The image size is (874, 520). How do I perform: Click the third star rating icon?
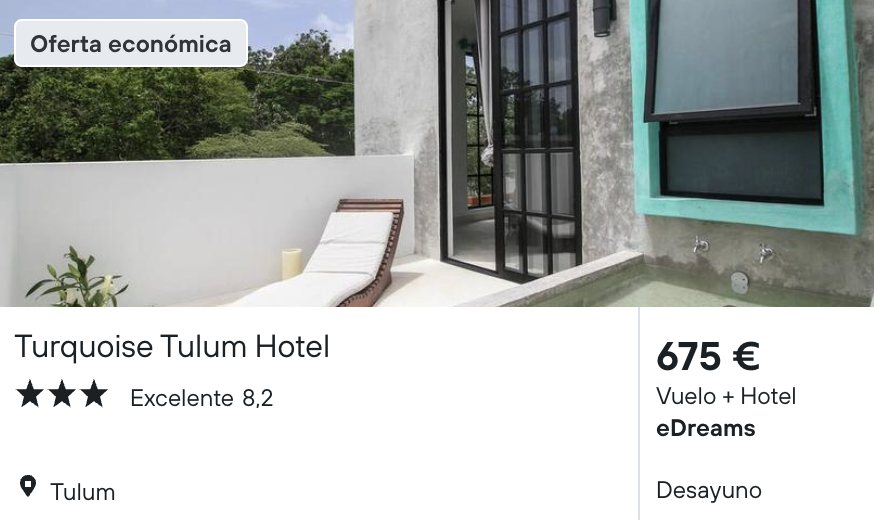pos(94,394)
